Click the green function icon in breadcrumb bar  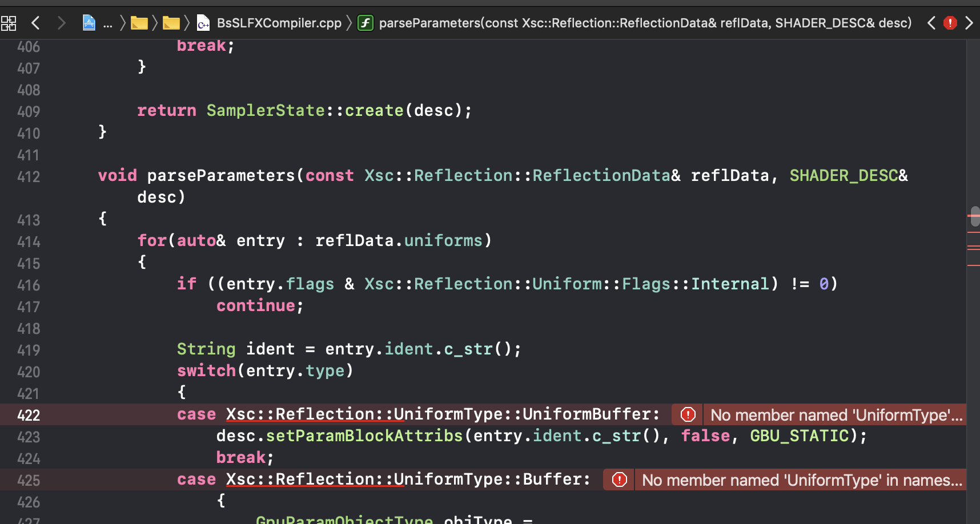pyautogui.click(x=365, y=23)
